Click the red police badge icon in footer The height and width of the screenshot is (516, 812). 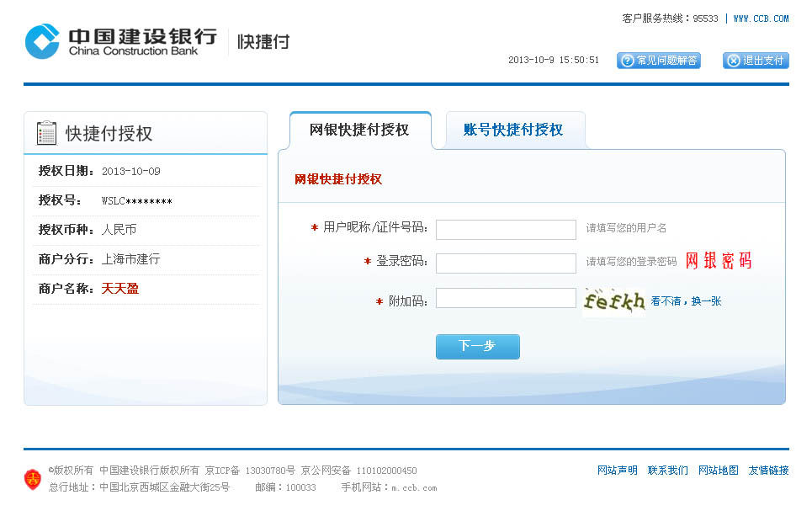pos(33,479)
